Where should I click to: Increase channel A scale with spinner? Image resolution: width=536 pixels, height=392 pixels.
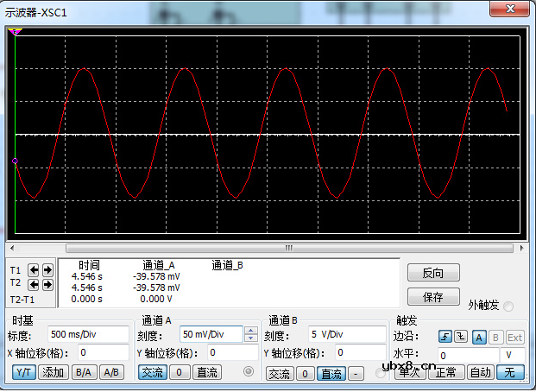tap(250, 330)
